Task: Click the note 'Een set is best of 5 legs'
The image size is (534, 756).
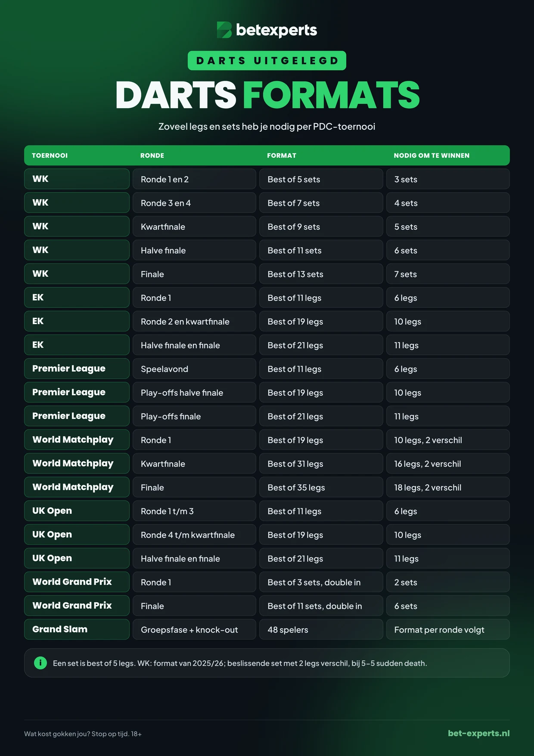Action: click(93, 663)
